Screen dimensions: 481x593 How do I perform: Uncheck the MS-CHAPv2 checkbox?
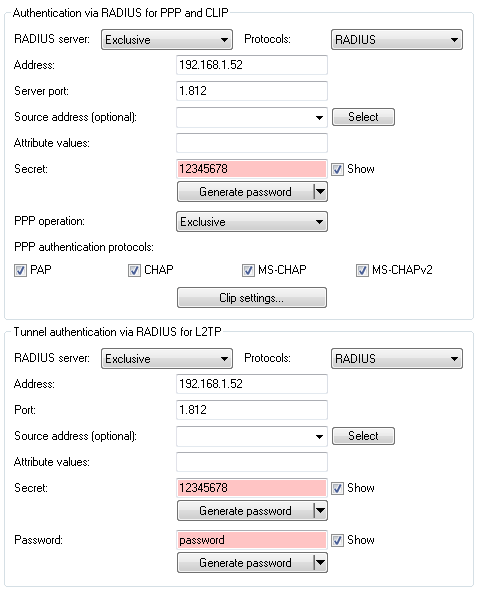[x=362, y=270]
